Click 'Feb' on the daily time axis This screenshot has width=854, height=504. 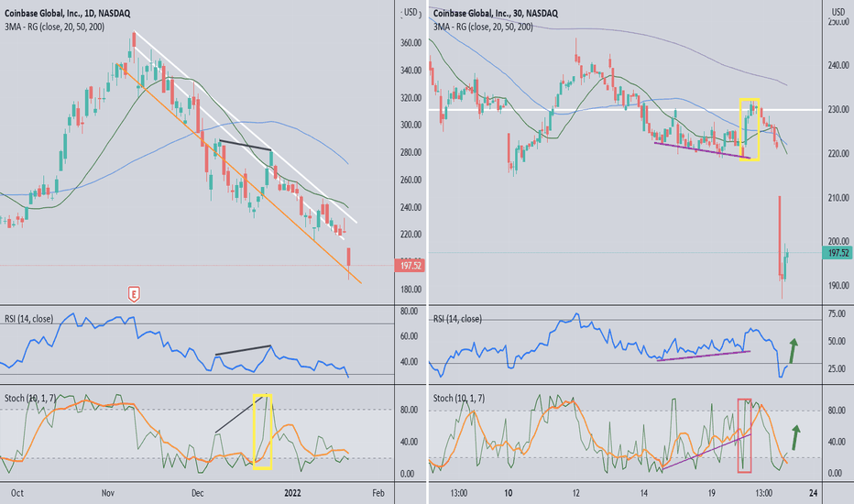click(x=378, y=493)
